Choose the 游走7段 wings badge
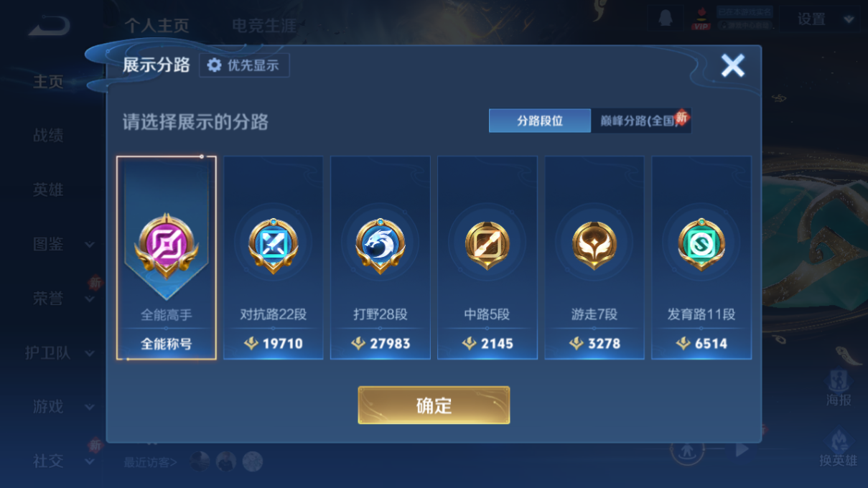 [x=594, y=258]
